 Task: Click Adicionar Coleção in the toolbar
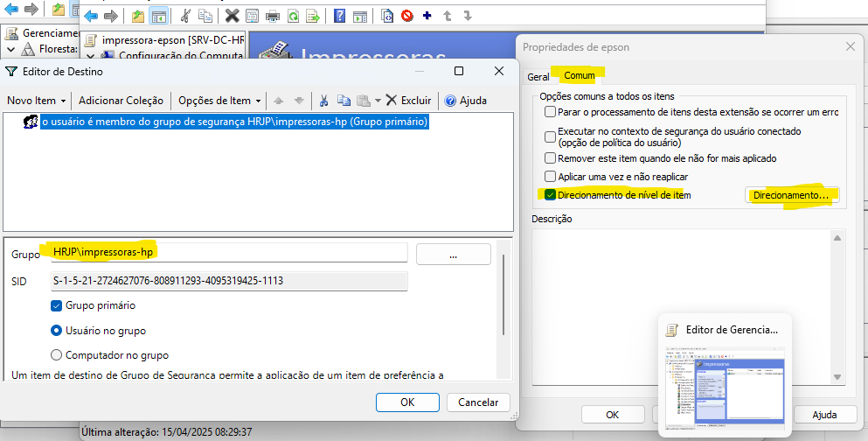pos(121,101)
